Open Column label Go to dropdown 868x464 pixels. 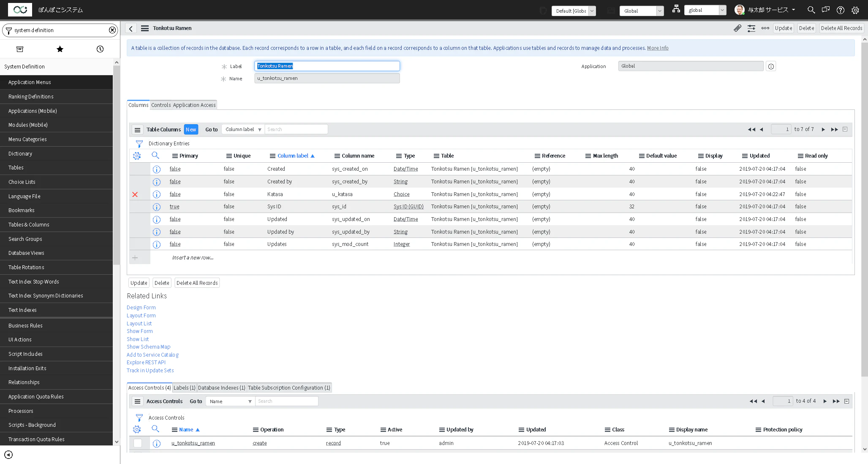pyautogui.click(x=243, y=129)
